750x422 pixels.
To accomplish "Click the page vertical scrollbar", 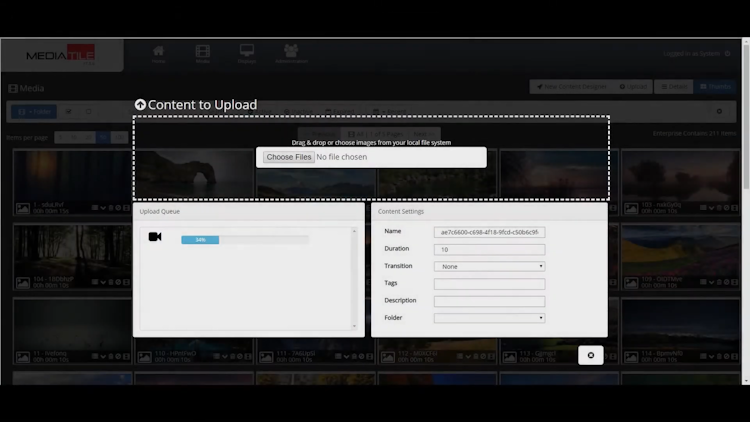I will coord(746,211).
